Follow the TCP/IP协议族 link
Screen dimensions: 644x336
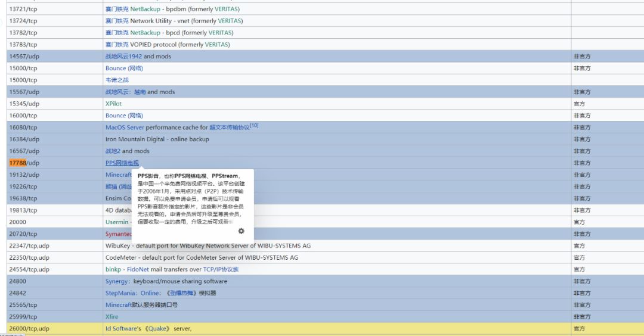pyautogui.click(x=221, y=269)
